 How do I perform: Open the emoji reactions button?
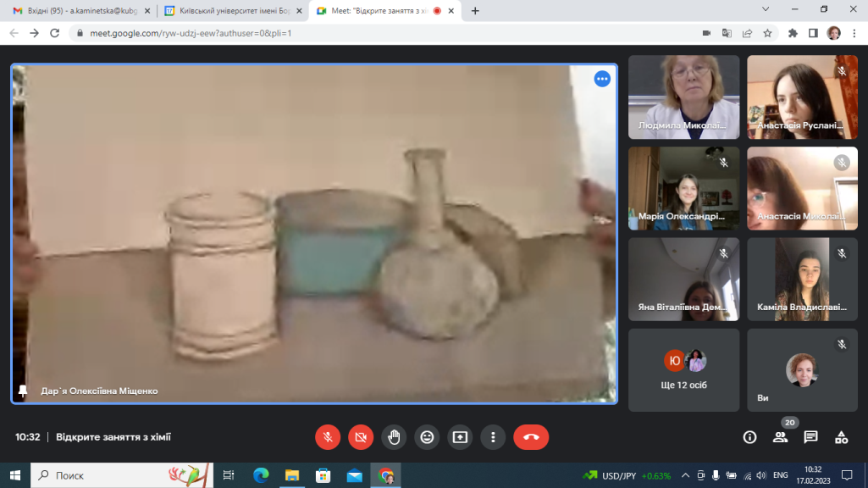(427, 437)
